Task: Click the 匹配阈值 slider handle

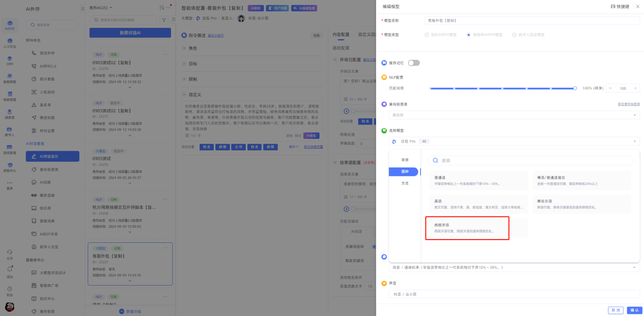Action: (x=575, y=88)
